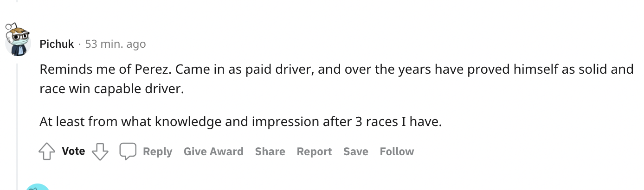The height and width of the screenshot is (190, 644).
Task: Report this comment
Action: click(x=314, y=152)
